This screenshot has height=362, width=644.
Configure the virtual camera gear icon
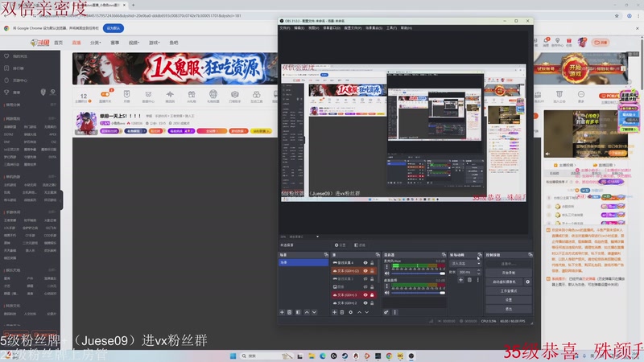point(528,282)
